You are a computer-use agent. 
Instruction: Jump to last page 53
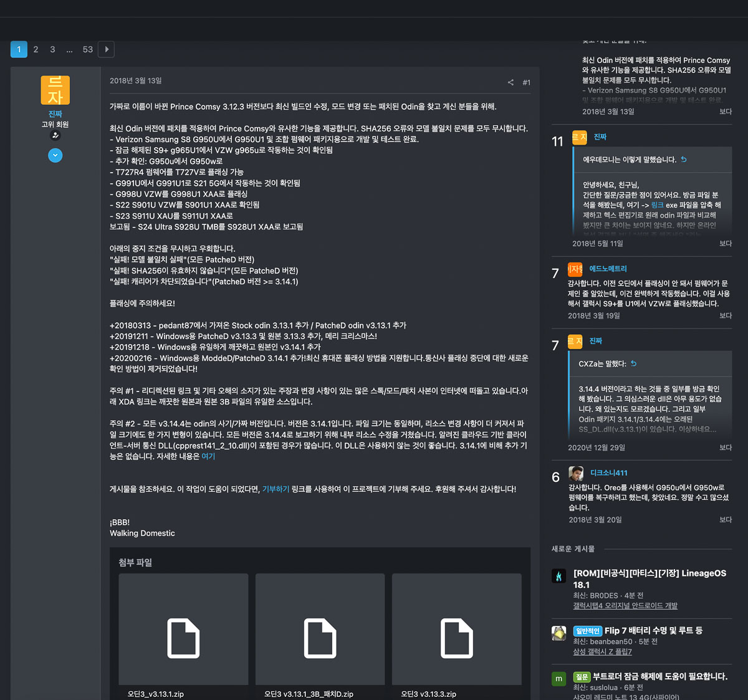(x=88, y=49)
